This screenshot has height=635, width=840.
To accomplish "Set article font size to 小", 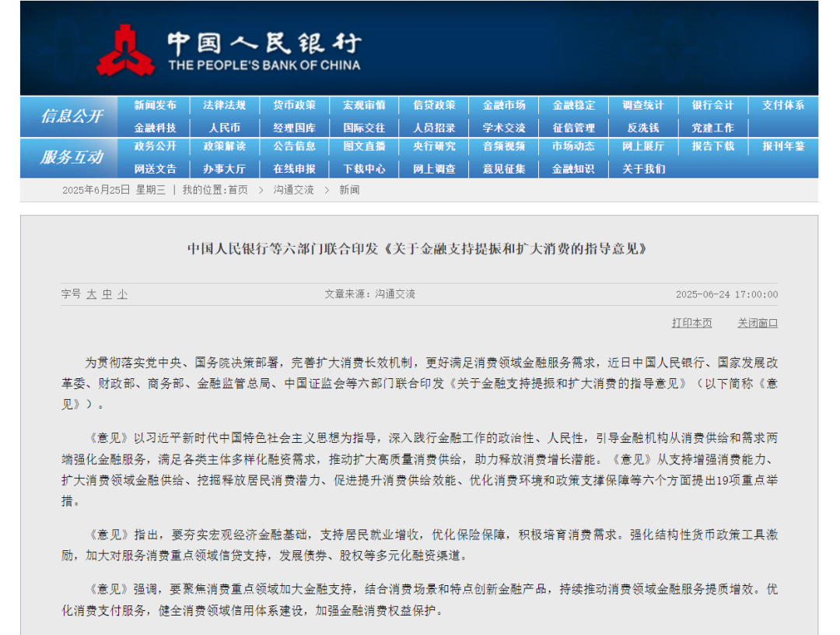I will tap(123, 294).
